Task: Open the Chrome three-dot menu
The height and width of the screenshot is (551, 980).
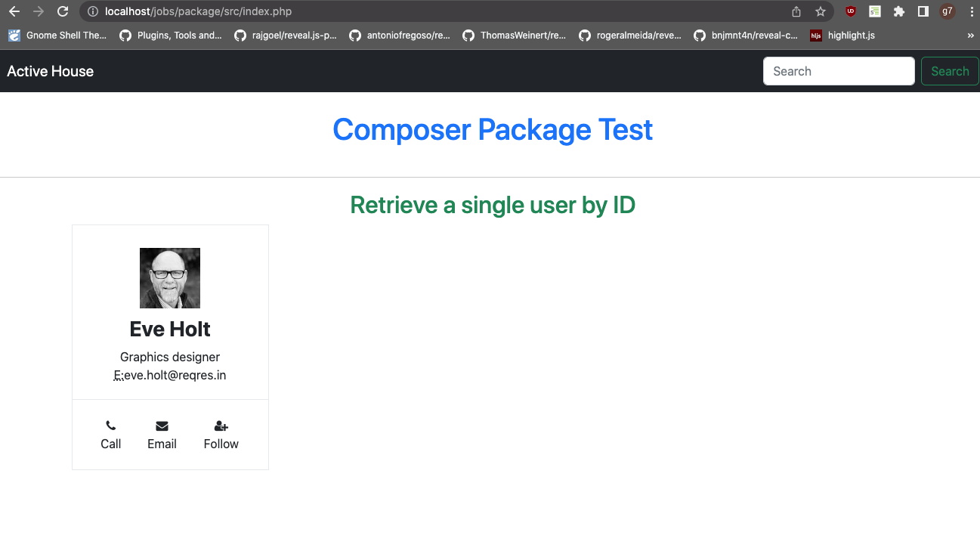Action: (x=972, y=11)
